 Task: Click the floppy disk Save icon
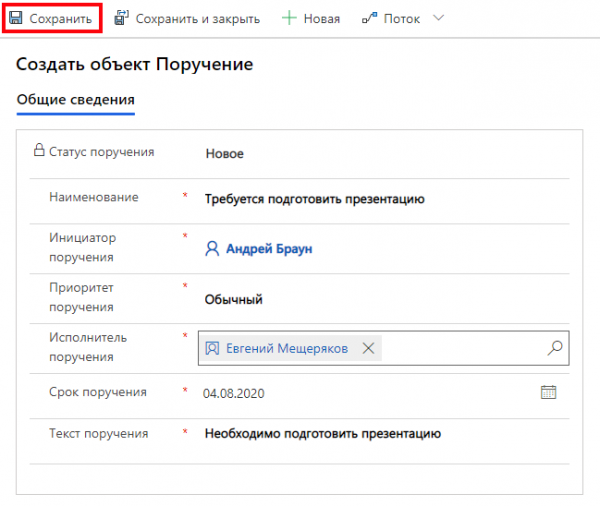pos(17,19)
